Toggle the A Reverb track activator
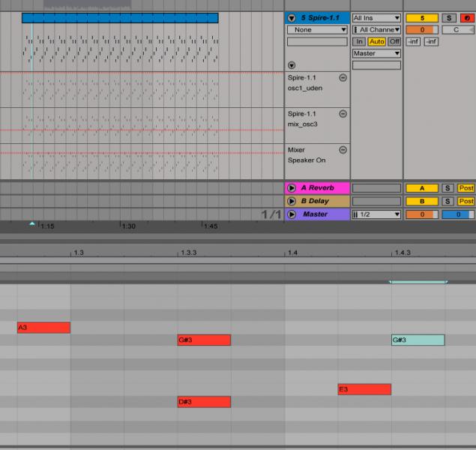 tap(422, 188)
